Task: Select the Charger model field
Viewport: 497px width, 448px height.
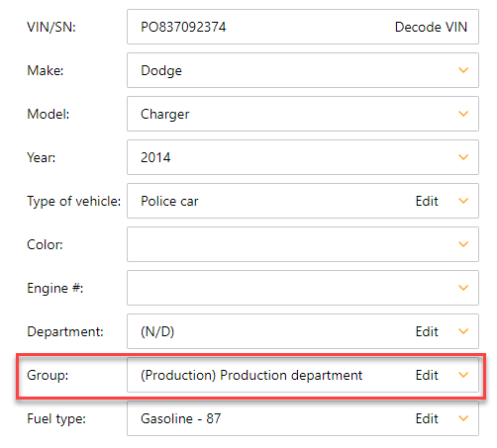Action: pos(303,114)
